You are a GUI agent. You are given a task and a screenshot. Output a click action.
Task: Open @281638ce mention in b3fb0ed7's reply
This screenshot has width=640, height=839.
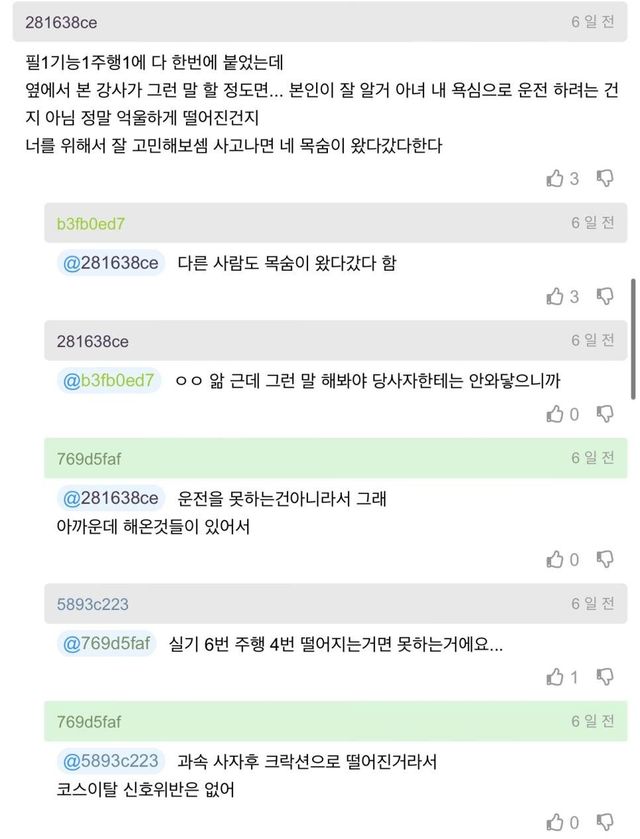point(111,263)
